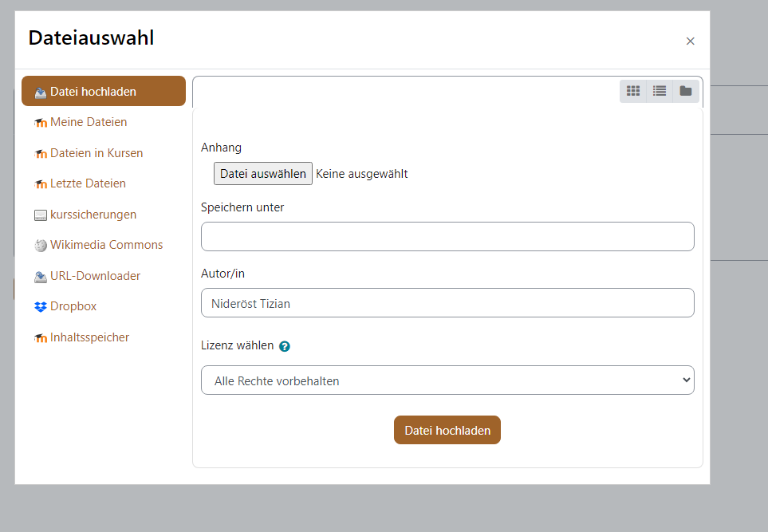Open the license help popup
This screenshot has height=532, width=768.
pyautogui.click(x=285, y=345)
